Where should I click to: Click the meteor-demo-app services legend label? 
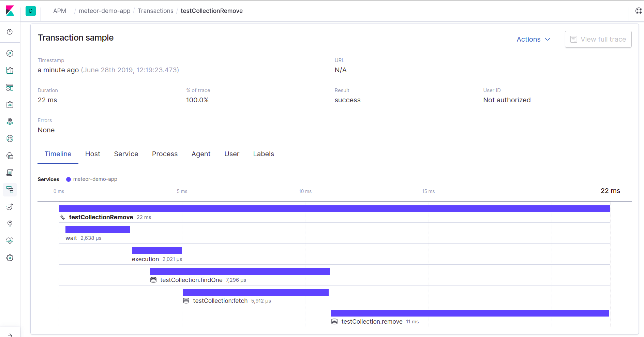pos(95,179)
